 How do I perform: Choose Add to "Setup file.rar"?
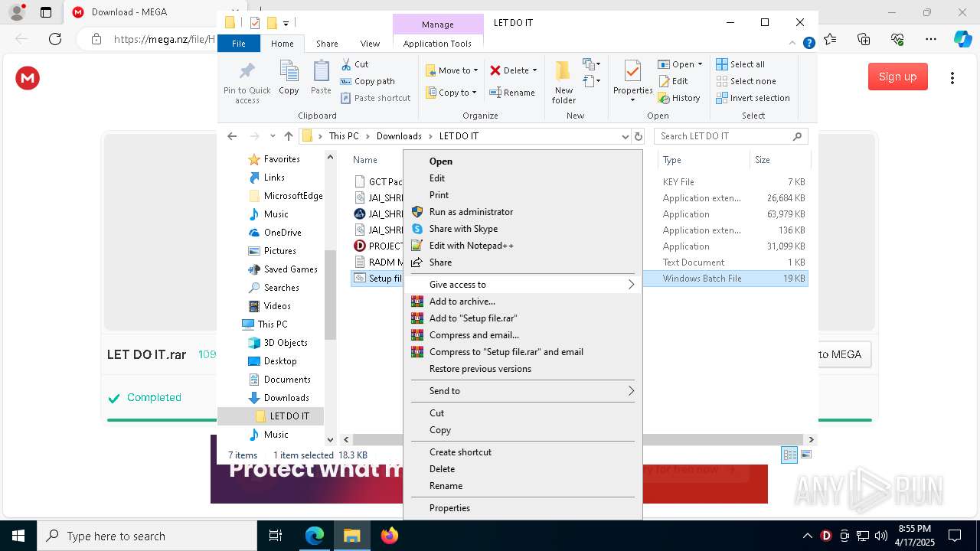pyautogui.click(x=523, y=318)
